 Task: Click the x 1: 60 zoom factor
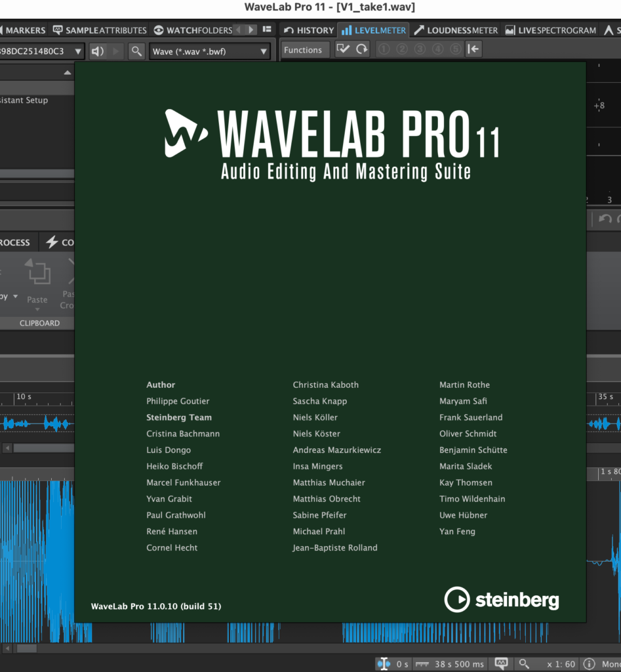tap(561, 664)
